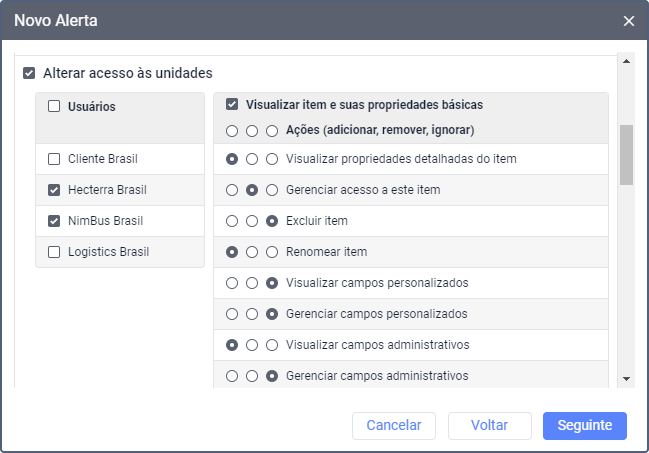Select first radio for Gerenciar acesso a este item

232,190
